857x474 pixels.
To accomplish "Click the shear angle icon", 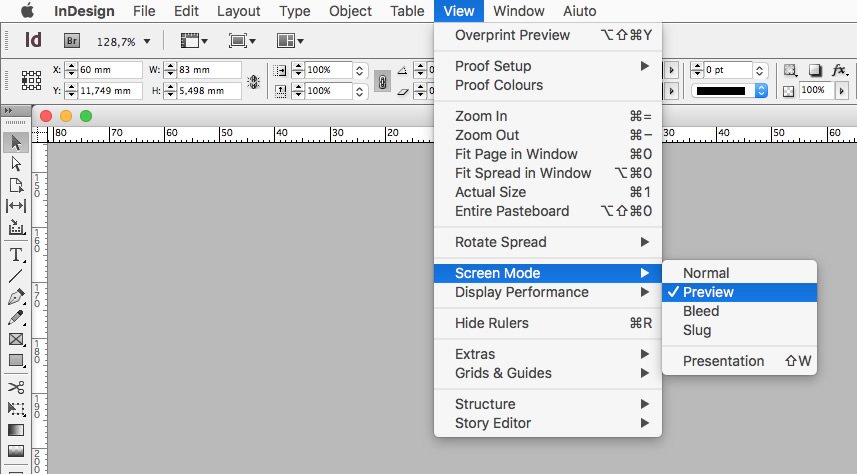I will tap(402, 91).
